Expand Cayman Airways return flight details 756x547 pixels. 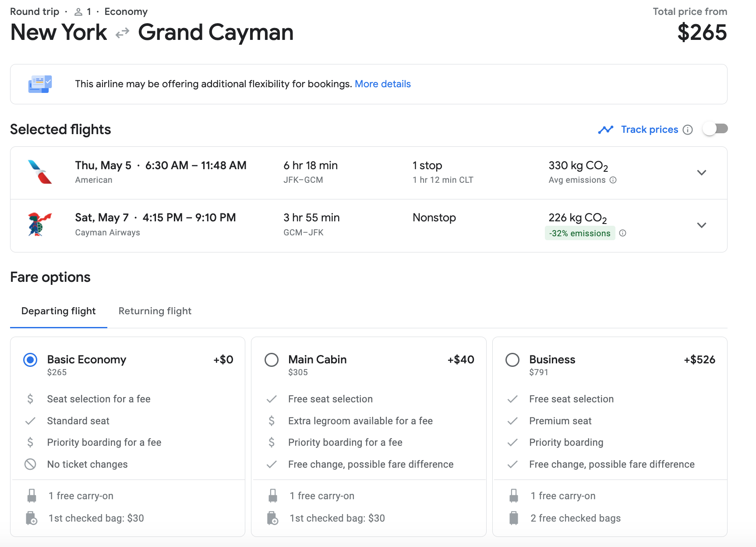click(x=701, y=225)
